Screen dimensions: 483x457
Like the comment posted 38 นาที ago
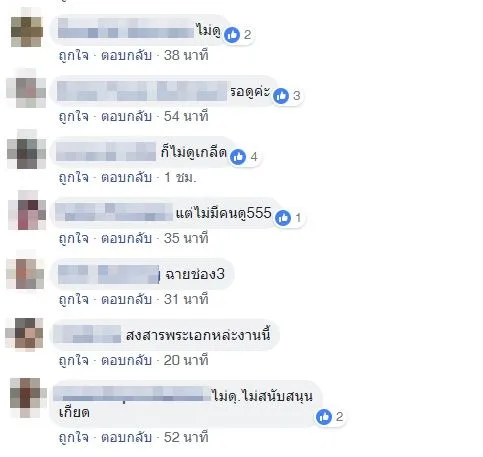click(74, 55)
